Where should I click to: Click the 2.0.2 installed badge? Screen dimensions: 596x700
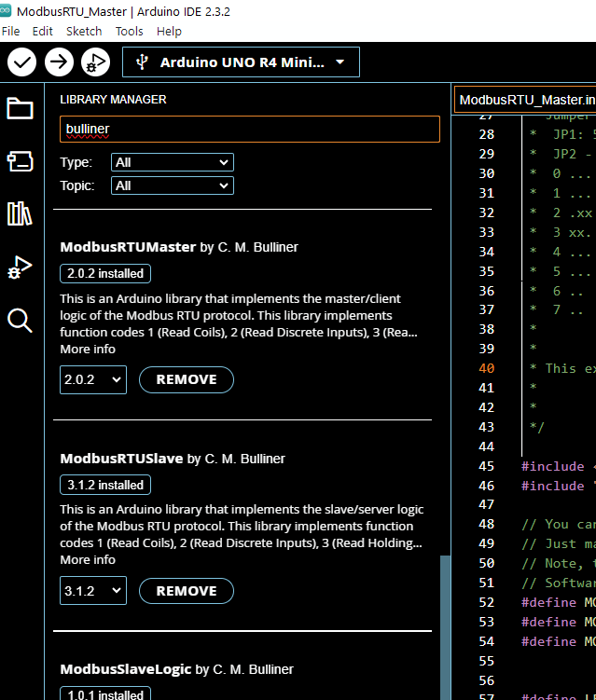(105, 274)
